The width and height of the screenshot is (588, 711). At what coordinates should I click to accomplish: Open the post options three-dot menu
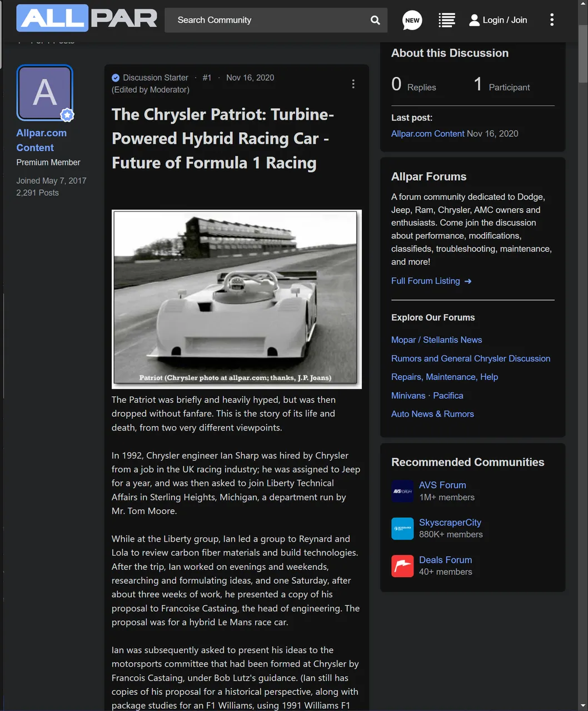[x=353, y=84]
